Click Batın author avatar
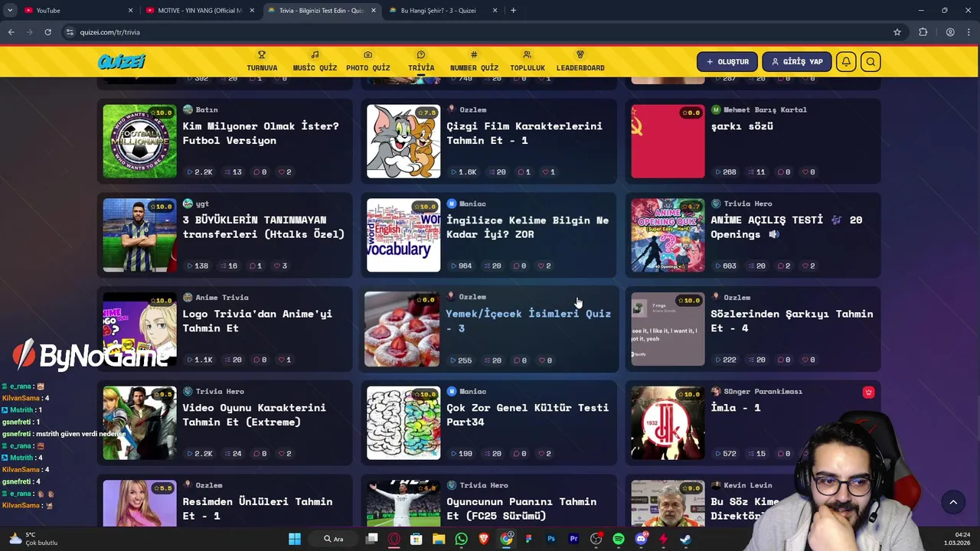 coord(188,109)
